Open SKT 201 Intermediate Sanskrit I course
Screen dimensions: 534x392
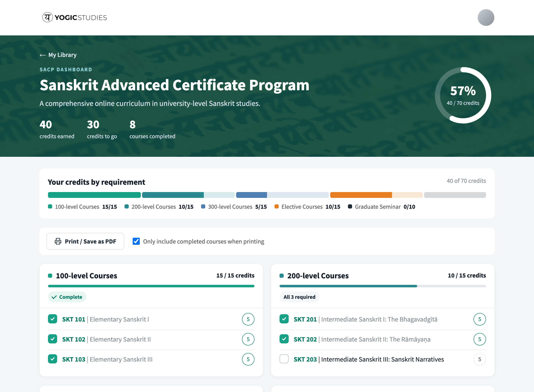(x=365, y=319)
